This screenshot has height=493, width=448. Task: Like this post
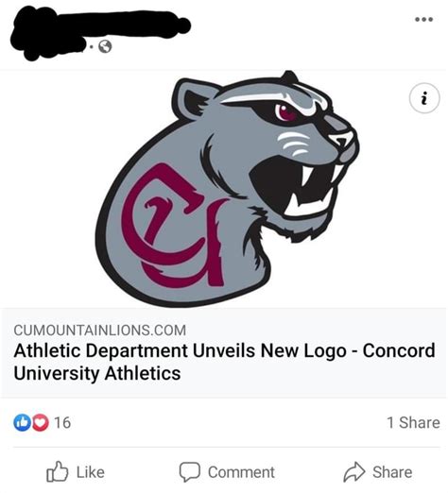coord(76,472)
